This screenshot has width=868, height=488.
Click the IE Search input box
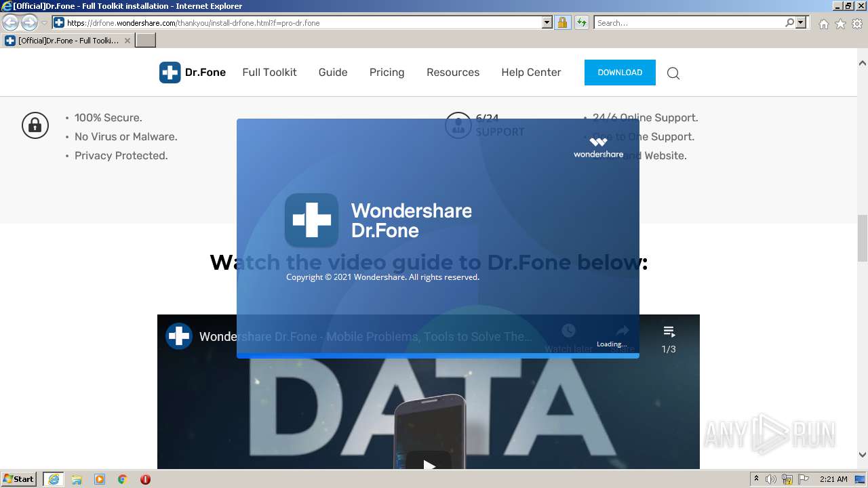(688, 22)
